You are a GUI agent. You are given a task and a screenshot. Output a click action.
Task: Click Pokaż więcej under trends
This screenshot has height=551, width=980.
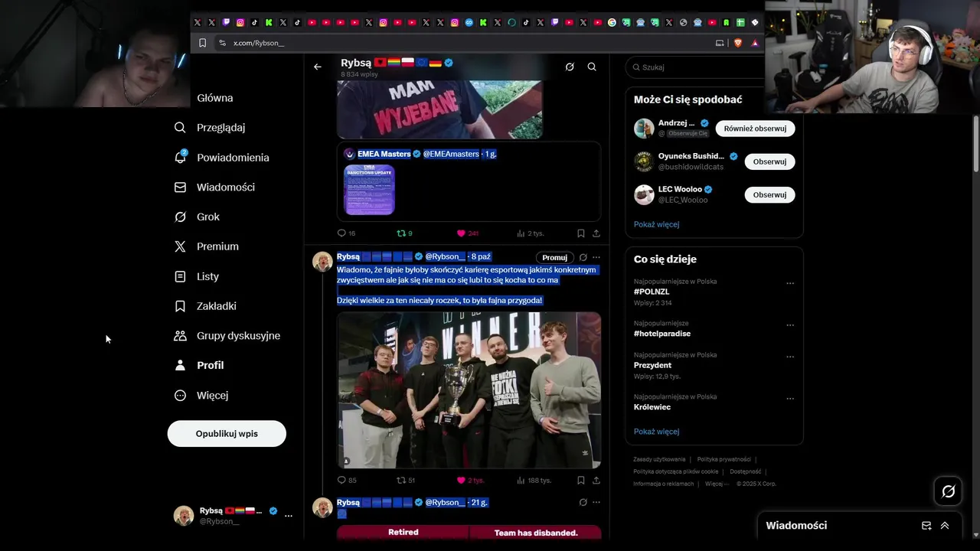tap(656, 432)
